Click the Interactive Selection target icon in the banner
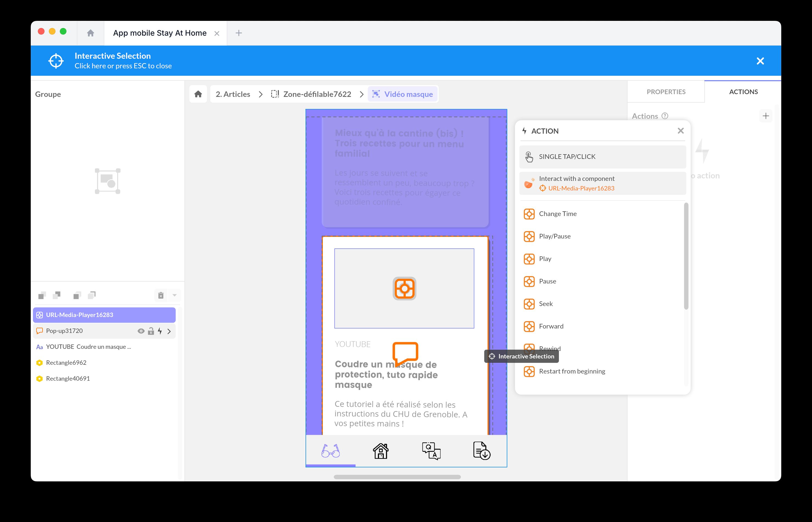 [56, 61]
